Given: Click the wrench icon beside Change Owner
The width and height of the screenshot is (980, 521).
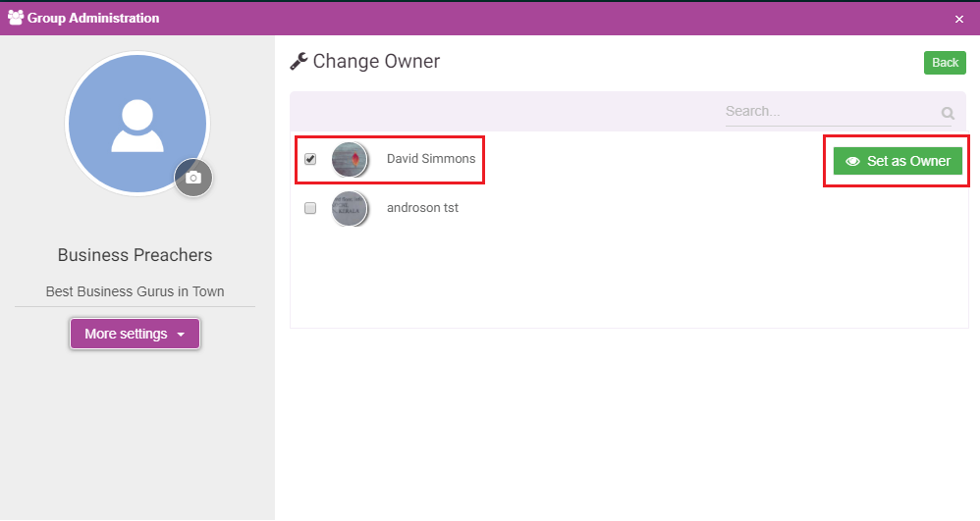Looking at the screenshot, I should coord(299,61).
